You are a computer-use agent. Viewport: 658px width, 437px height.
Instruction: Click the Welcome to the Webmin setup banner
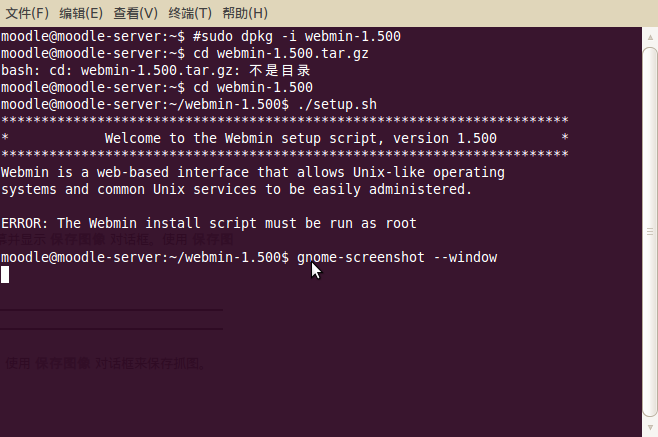click(x=300, y=138)
